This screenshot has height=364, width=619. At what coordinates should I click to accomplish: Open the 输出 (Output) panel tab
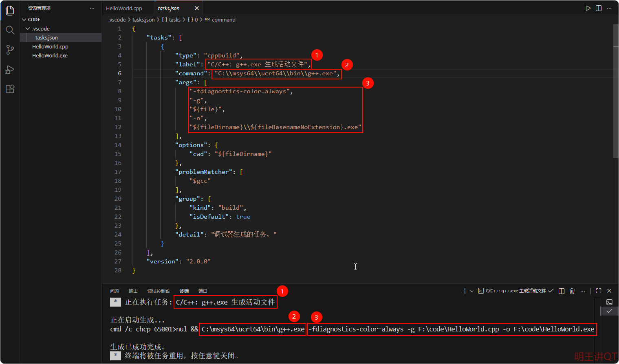tap(133, 291)
